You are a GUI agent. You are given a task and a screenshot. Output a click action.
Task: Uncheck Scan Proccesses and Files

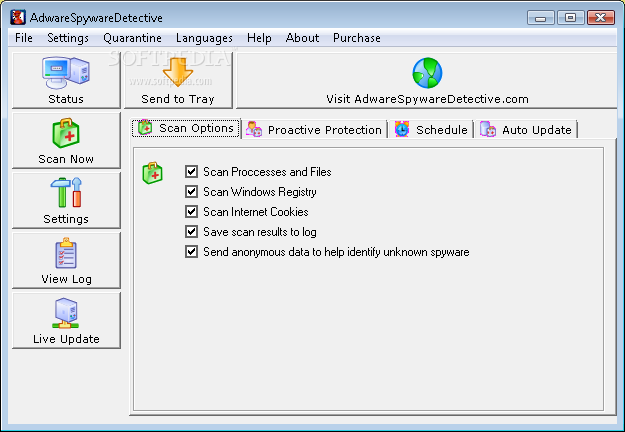191,172
